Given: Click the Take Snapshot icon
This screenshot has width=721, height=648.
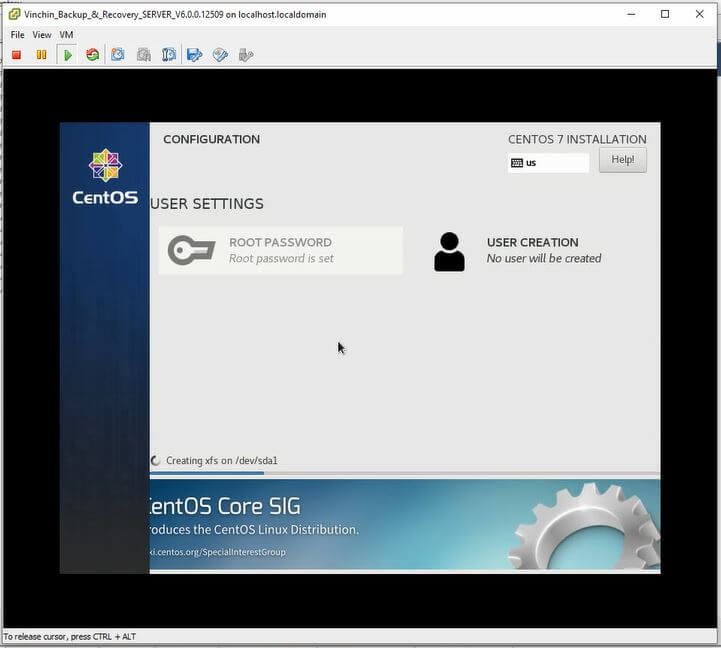Looking at the screenshot, I should coord(118,55).
